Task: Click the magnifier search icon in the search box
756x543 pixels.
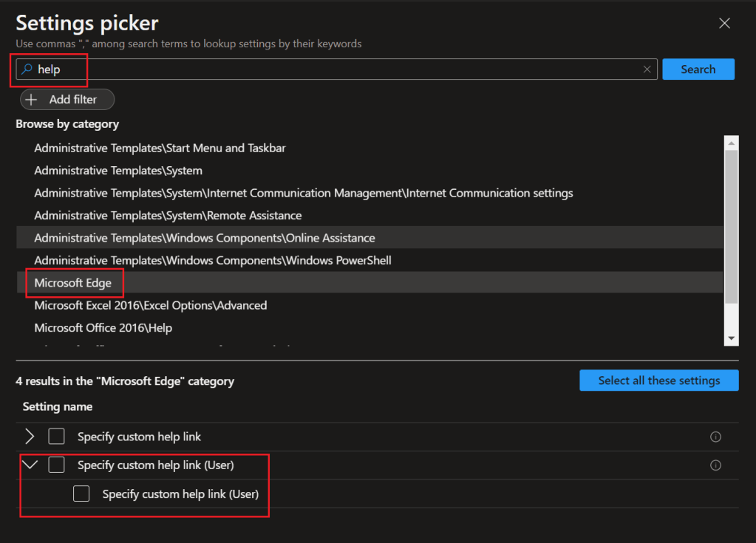Action: [27, 69]
